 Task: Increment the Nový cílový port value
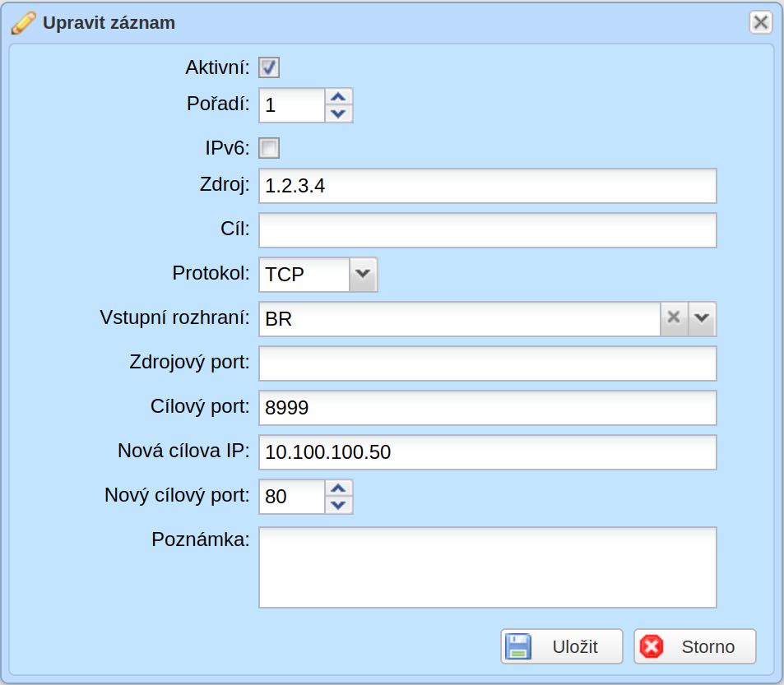(x=338, y=488)
